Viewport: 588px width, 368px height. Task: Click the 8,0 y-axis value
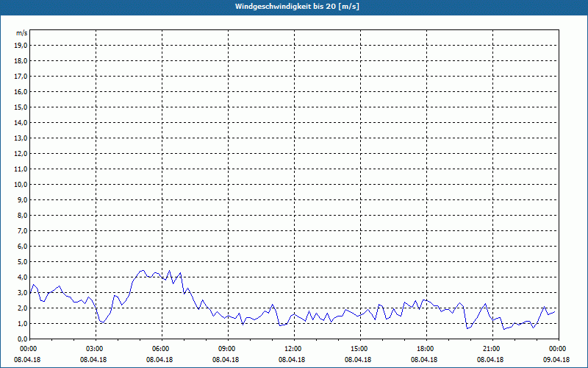click(23, 215)
